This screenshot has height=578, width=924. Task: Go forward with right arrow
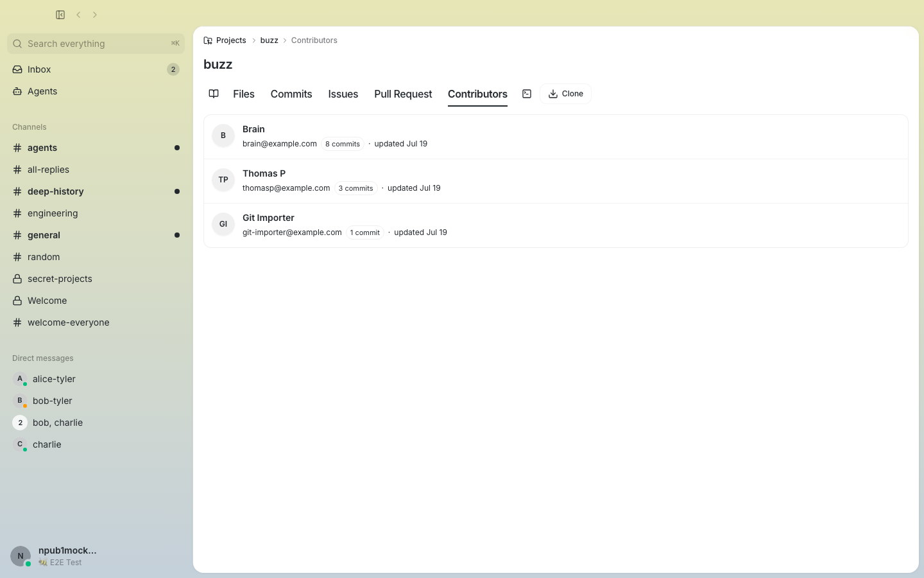pyautogui.click(x=95, y=15)
